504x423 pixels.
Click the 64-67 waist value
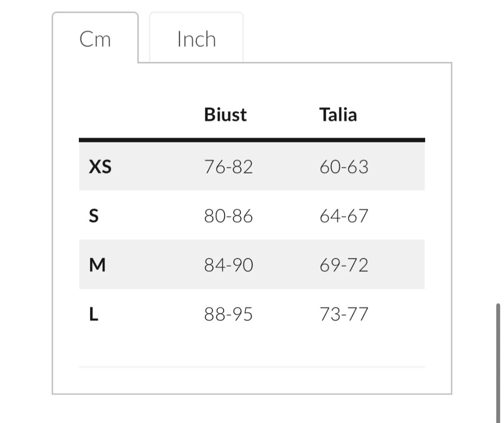pyautogui.click(x=344, y=216)
